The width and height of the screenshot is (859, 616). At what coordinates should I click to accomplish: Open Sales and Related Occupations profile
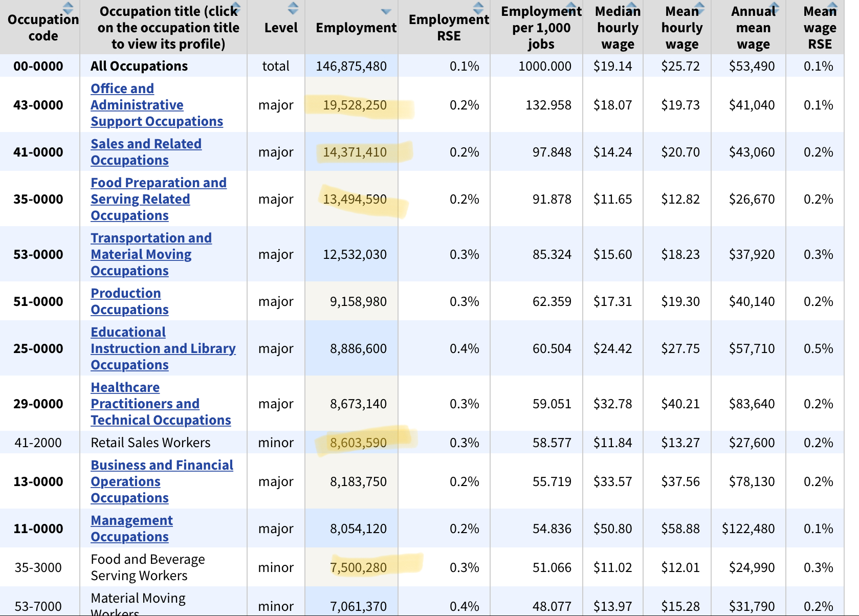pyautogui.click(x=146, y=152)
